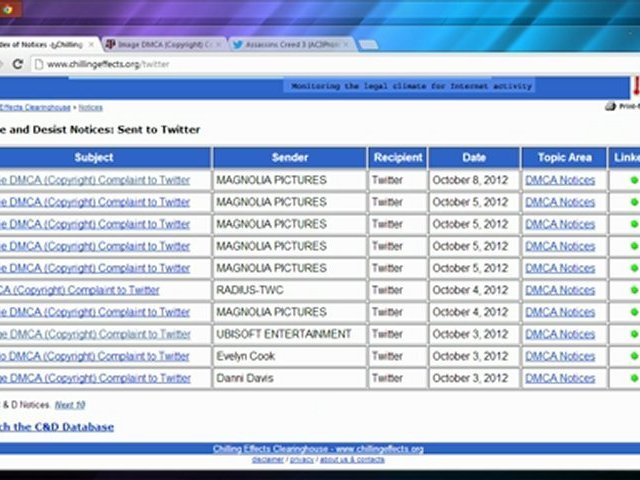Switch to the Assassins Creed 3 Twitter tab

click(x=290, y=45)
